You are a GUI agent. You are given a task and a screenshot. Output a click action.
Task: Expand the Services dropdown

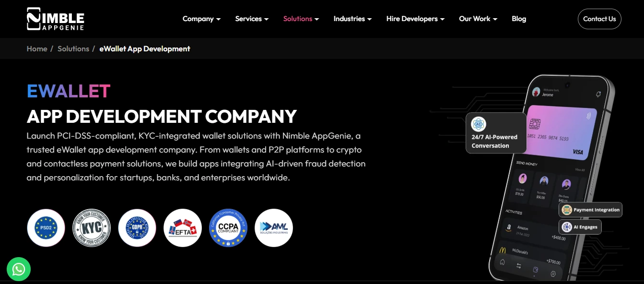[251, 19]
